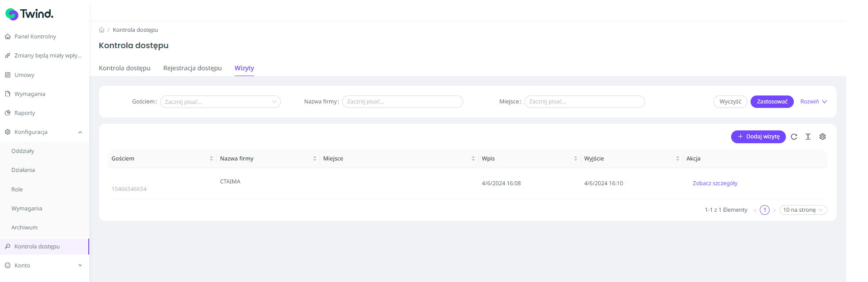This screenshot has width=868, height=282.
Task: Click the Kontrola dostępu key icon in sidebar
Action: click(x=8, y=247)
